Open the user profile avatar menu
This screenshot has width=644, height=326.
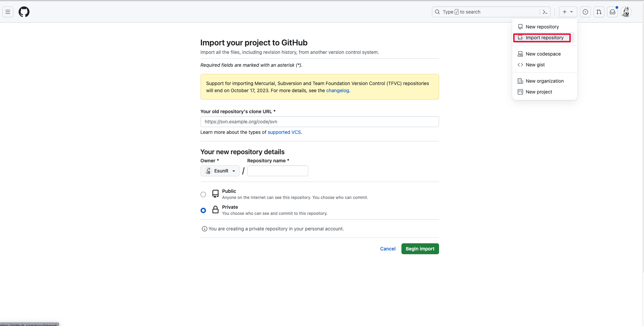pyautogui.click(x=626, y=12)
